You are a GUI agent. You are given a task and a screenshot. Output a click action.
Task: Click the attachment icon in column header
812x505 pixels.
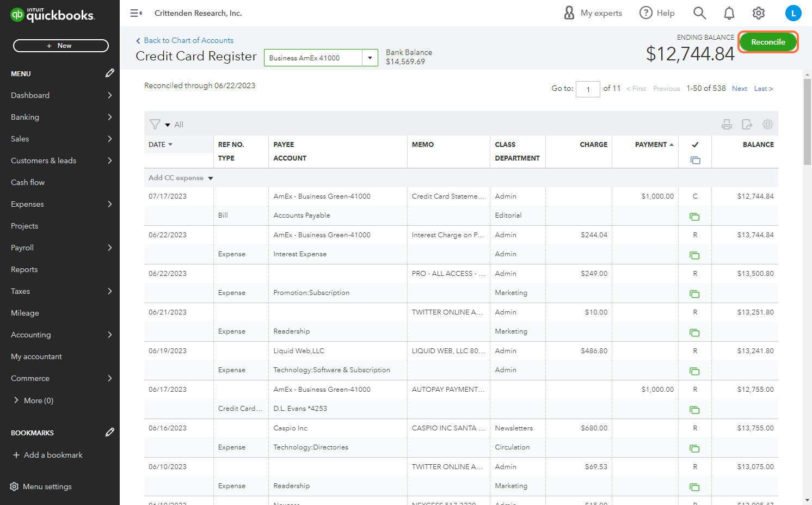point(695,160)
